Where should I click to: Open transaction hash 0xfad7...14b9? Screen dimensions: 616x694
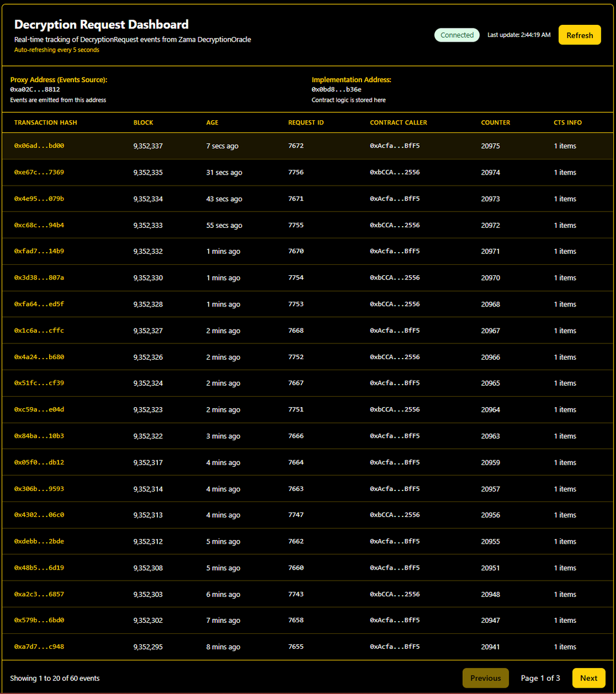(39, 252)
